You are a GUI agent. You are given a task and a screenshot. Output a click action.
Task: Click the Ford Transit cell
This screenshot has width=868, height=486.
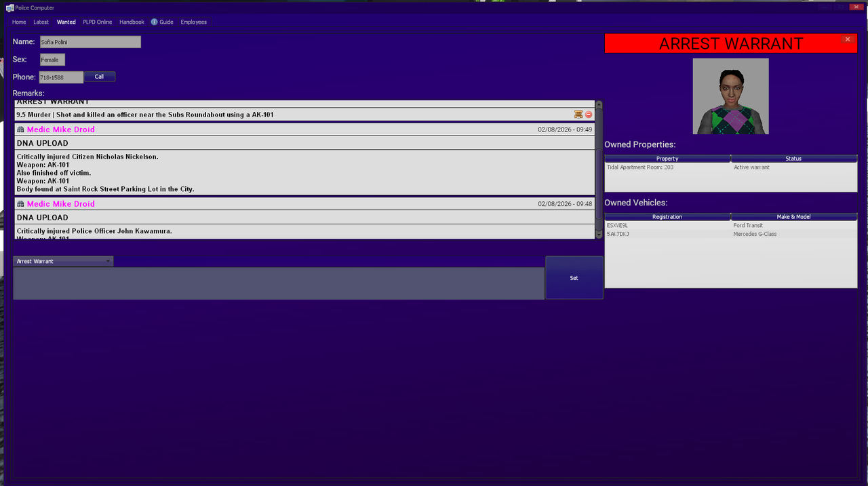748,226
